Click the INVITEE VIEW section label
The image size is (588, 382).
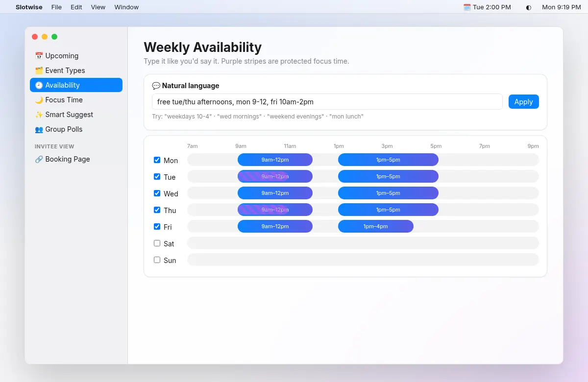[54, 146]
